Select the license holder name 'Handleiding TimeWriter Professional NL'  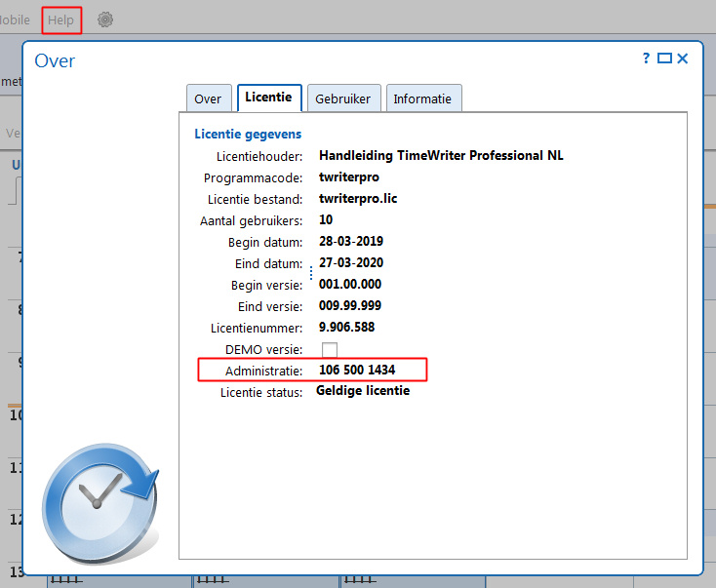point(441,156)
